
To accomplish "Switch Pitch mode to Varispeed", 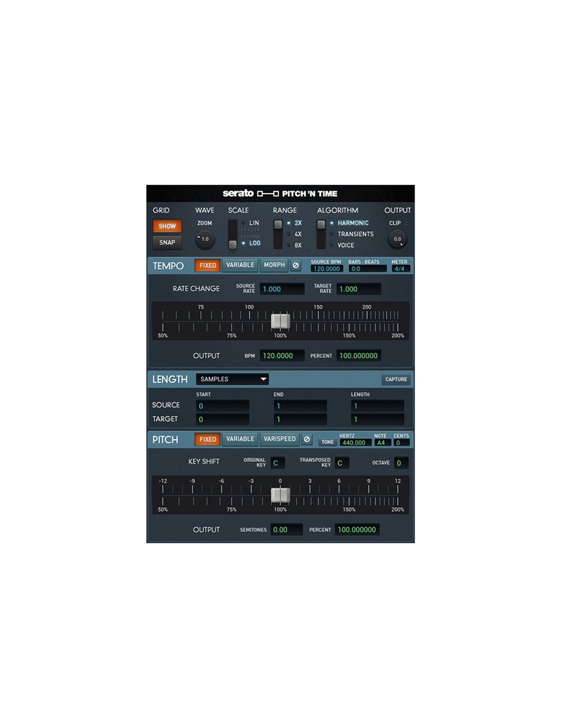I will (279, 439).
